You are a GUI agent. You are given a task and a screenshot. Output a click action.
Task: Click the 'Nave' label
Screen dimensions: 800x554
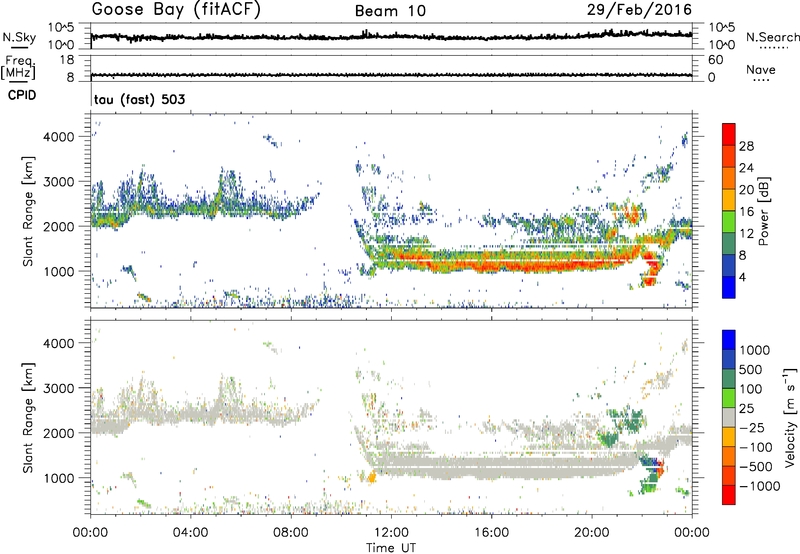pos(761,69)
